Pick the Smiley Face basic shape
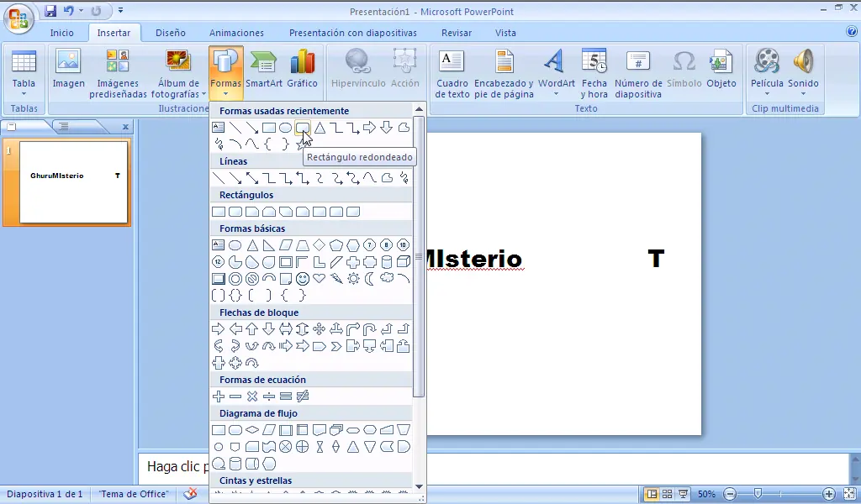The width and height of the screenshot is (861, 504). [x=303, y=279]
